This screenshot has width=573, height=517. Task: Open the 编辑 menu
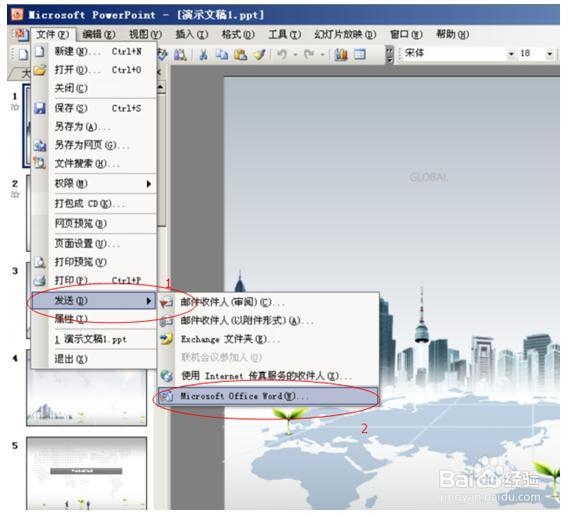tap(99, 35)
